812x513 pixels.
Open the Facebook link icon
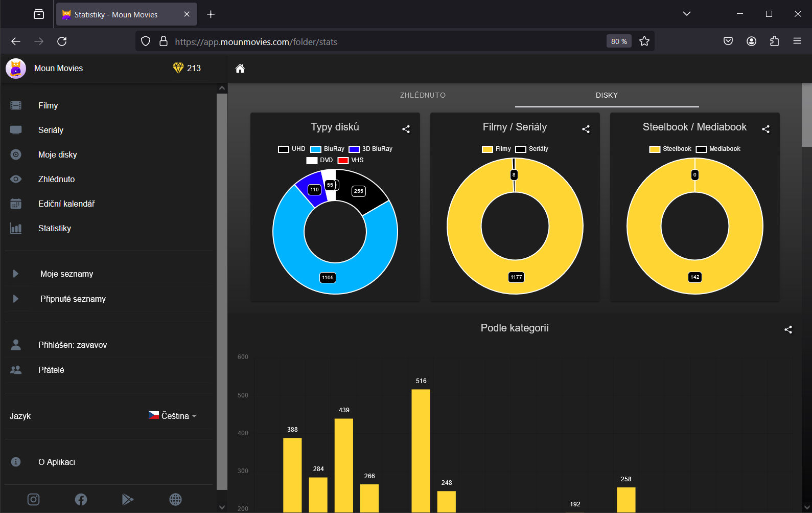(x=81, y=499)
